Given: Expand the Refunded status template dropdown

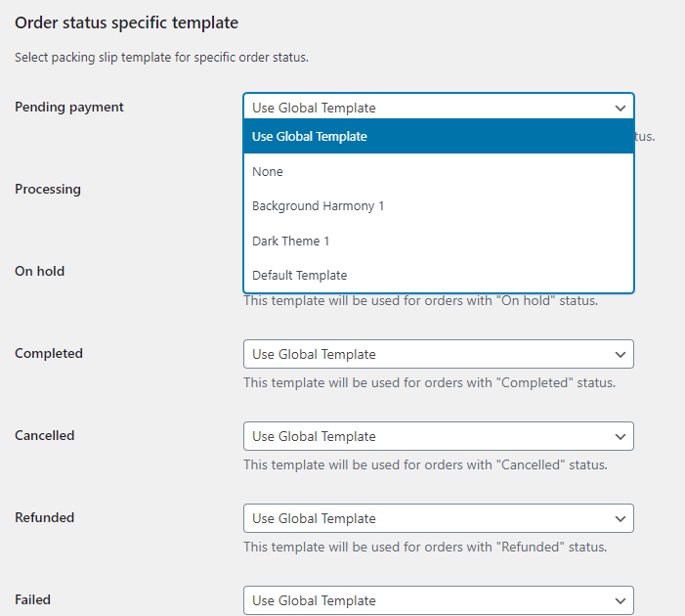Looking at the screenshot, I should [x=438, y=518].
